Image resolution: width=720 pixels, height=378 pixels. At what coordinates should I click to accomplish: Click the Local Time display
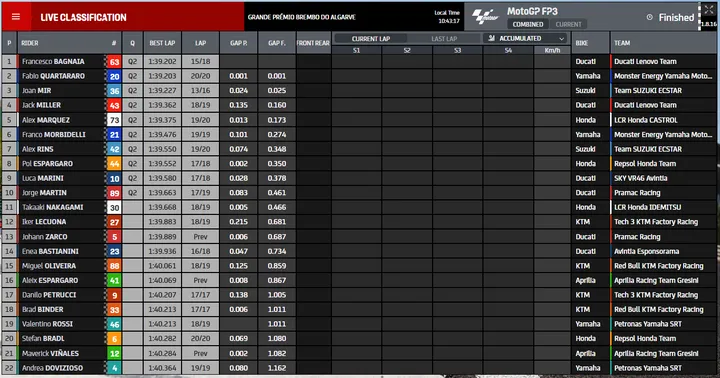click(x=447, y=17)
